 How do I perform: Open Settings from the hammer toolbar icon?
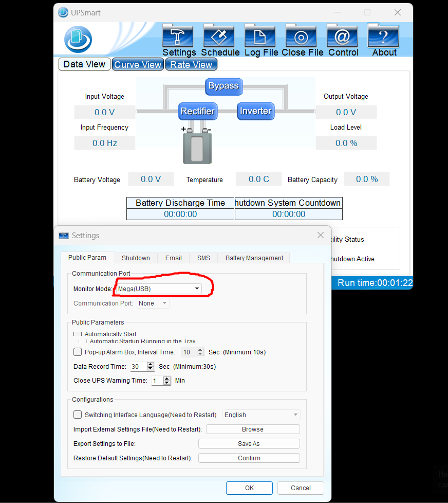tap(178, 38)
